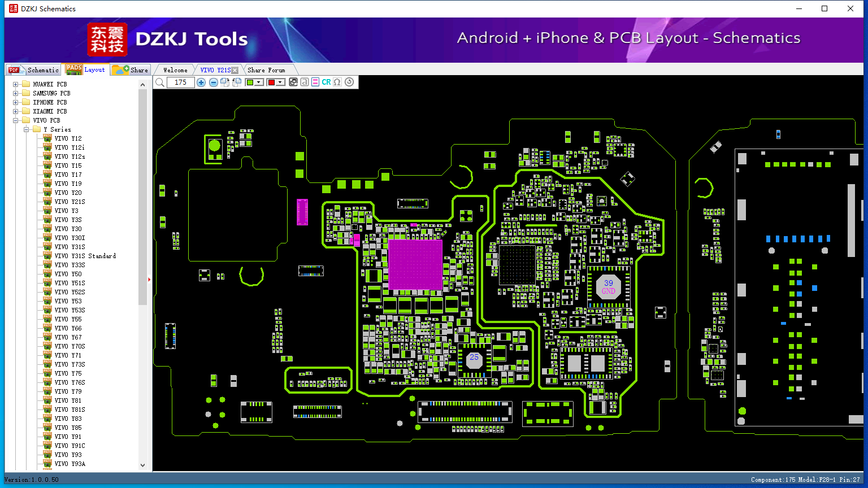This screenshot has width=868, height=488.
Task: Collapse the VIVO PCB folder
Action: tap(15, 120)
